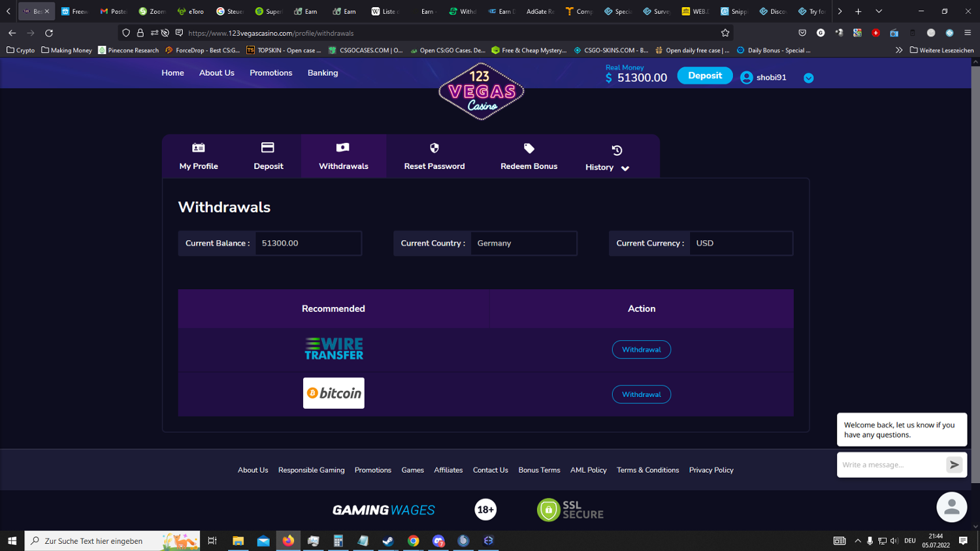980x551 pixels.
Task: Bookmark this page with the star icon
Action: (725, 33)
